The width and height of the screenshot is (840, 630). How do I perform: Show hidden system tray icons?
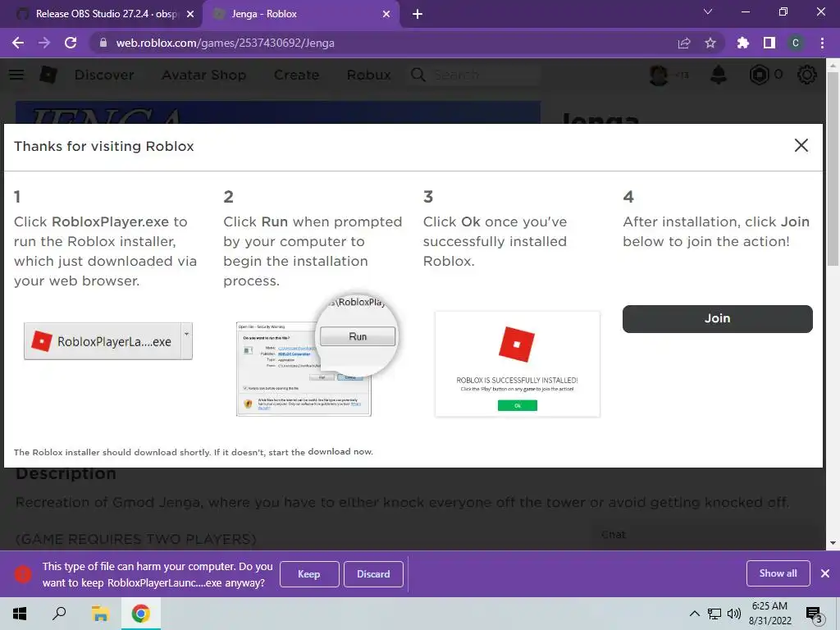tap(694, 614)
